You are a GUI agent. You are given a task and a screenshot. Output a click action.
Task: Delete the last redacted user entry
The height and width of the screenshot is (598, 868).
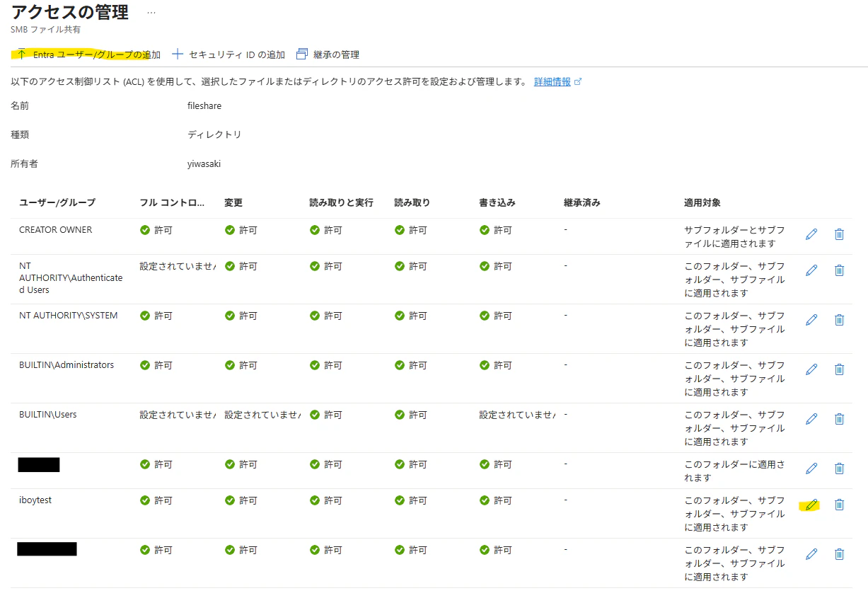(x=839, y=554)
